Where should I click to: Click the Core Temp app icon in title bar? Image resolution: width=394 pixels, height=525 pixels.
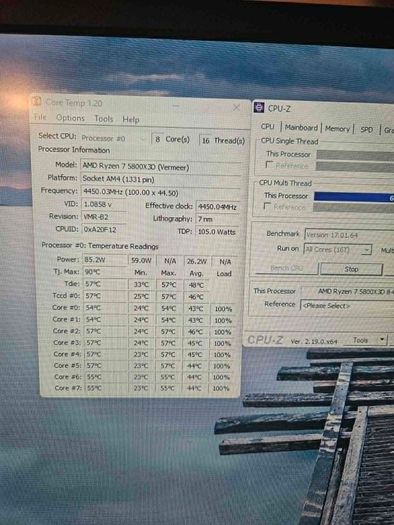(x=36, y=101)
